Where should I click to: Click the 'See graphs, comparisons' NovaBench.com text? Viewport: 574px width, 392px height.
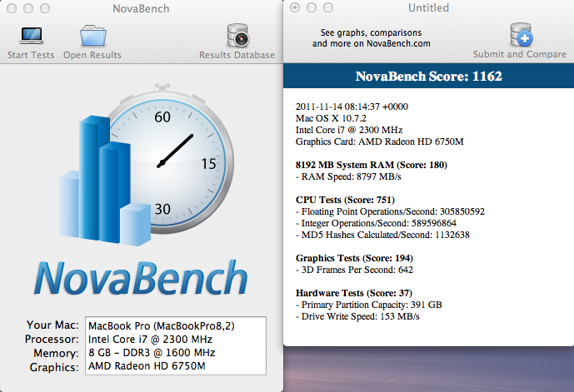pos(372,37)
